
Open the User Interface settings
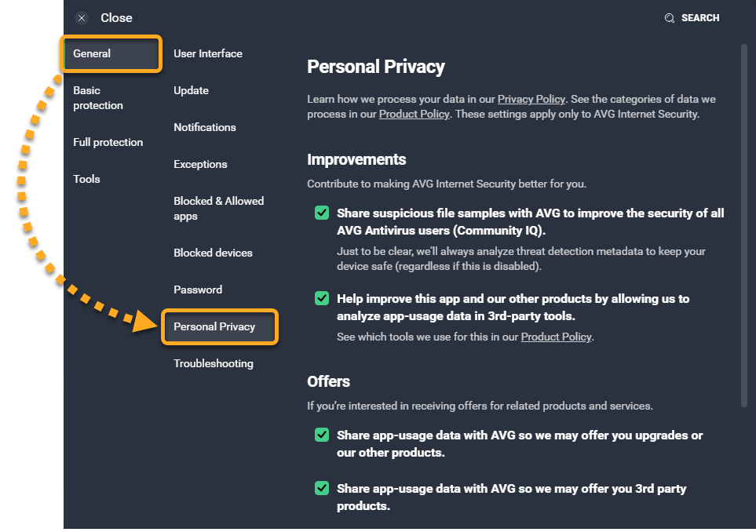pyautogui.click(x=208, y=54)
